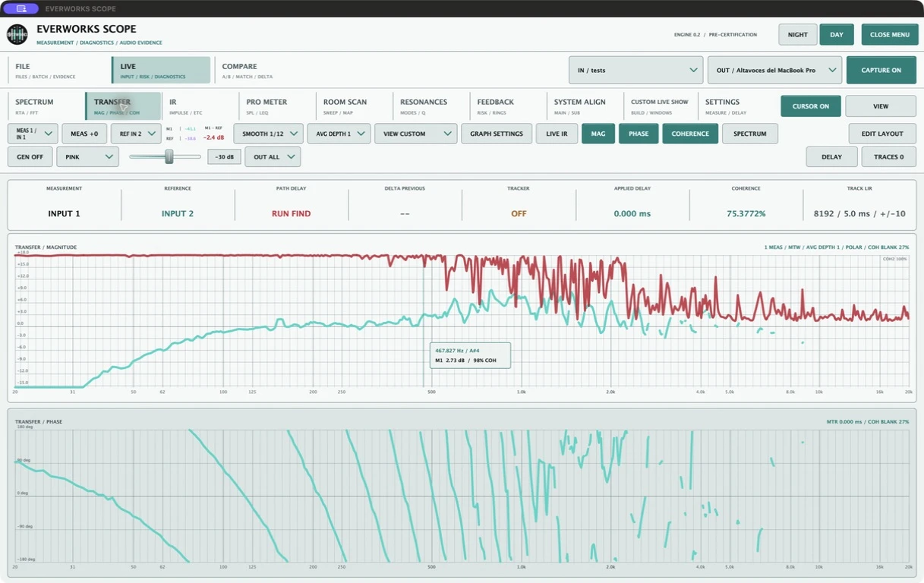Click the -2.4 dB M1-REF readout
The height and width of the screenshot is (583, 924).
(x=213, y=138)
